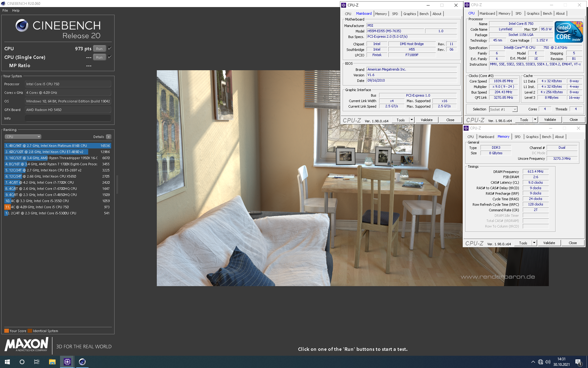Switch to CPU-Z via taskbar icon
Viewport: 588px width, 368px height.
pos(67,362)
